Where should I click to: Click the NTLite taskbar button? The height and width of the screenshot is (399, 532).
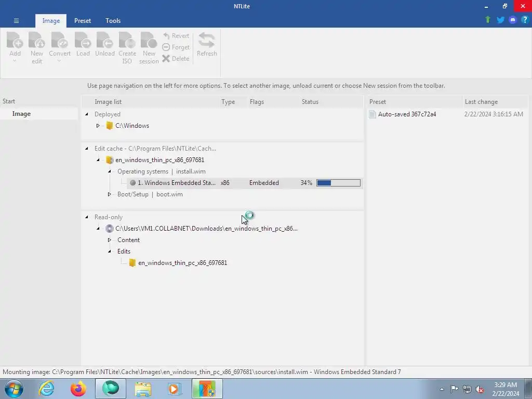207,389
